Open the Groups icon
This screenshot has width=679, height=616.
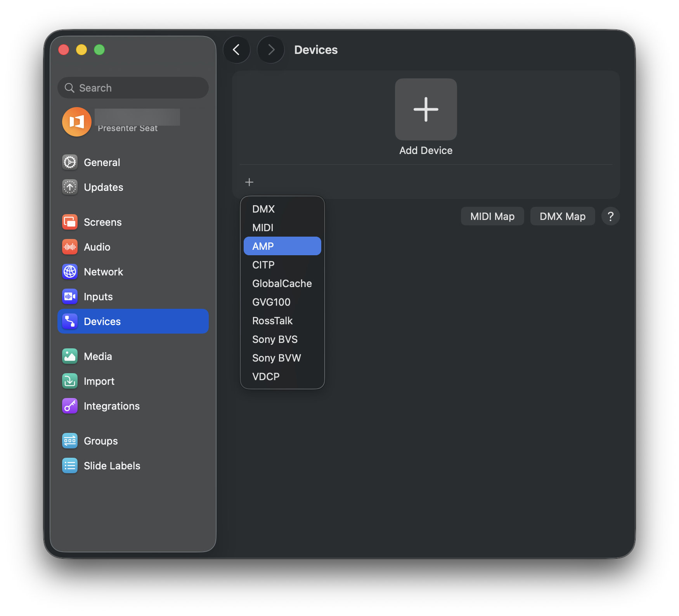70,441
